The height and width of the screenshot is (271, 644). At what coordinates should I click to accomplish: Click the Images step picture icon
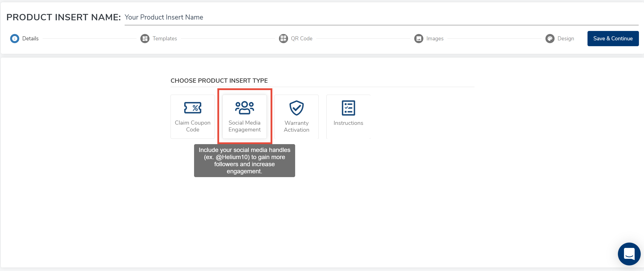(x=419, y=39)
